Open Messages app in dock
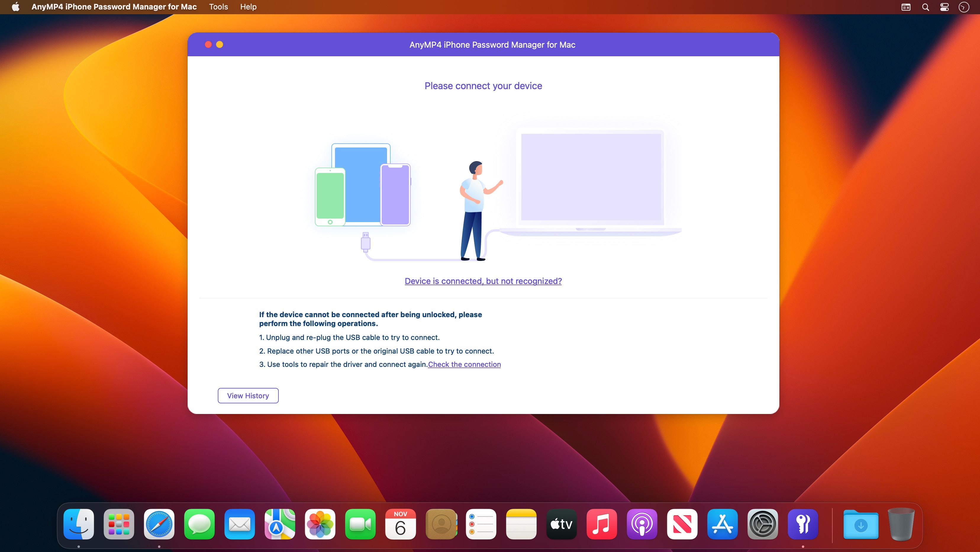 pyautogui.click(x=199, y=524)
